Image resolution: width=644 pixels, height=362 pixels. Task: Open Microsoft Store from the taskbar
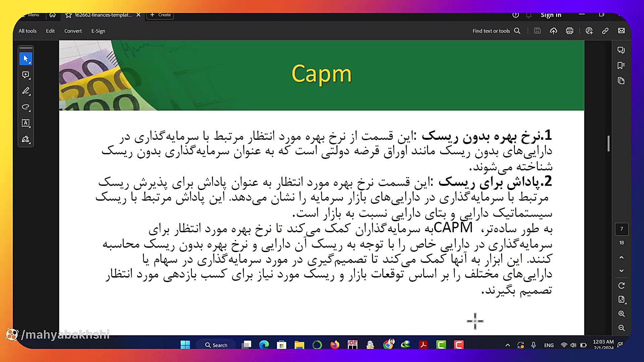tap(282, 345)
